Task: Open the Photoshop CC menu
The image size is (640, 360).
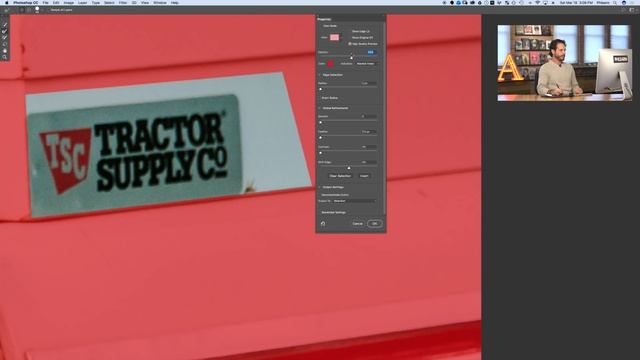Action: (25, 2)
